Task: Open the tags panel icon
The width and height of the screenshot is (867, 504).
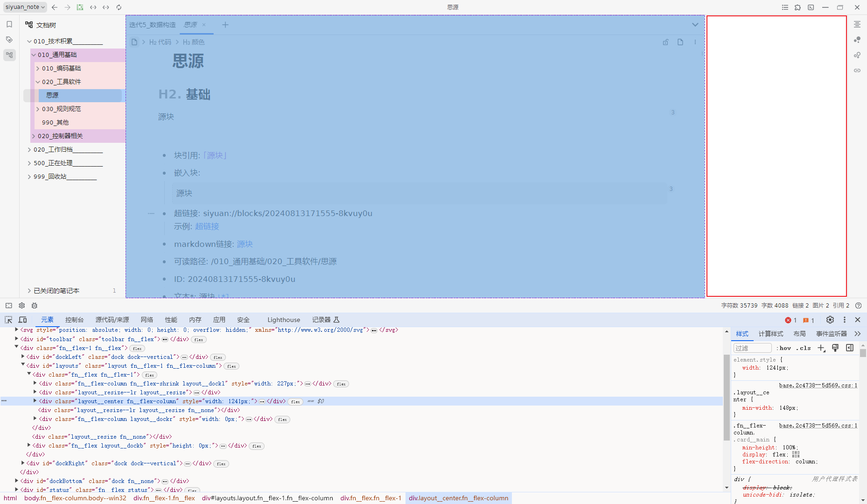Action: pos(9,40)
